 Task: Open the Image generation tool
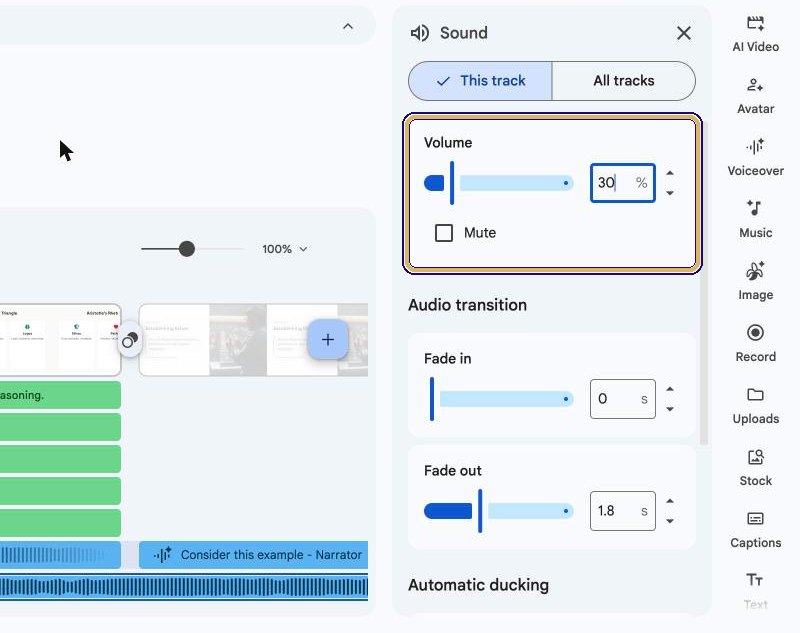(755, 282)
